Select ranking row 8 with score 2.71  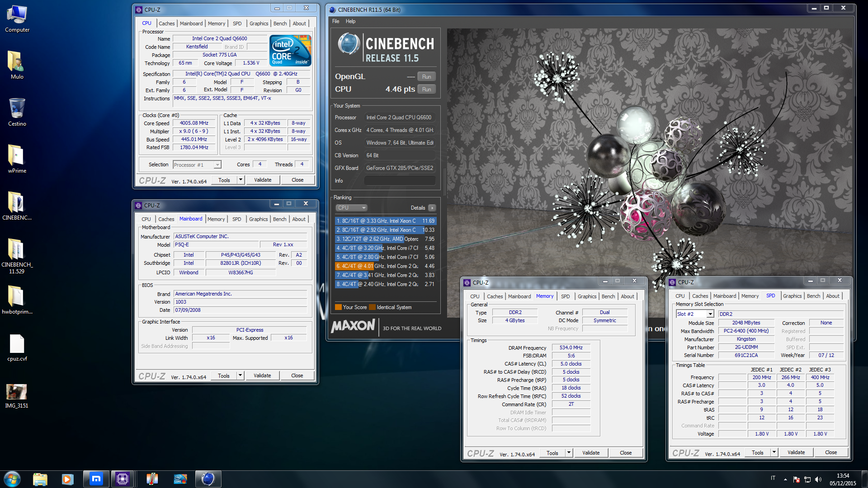(386, 284)
